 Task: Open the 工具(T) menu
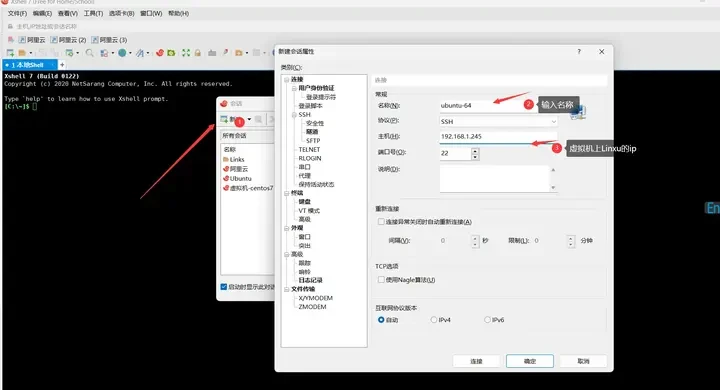93,13
